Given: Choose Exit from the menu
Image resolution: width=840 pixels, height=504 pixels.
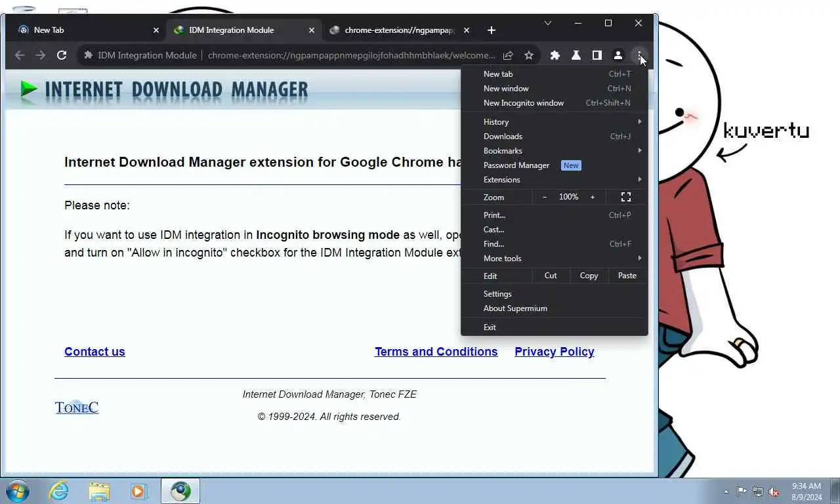Looking at the screenshot, I should [555, 327].
